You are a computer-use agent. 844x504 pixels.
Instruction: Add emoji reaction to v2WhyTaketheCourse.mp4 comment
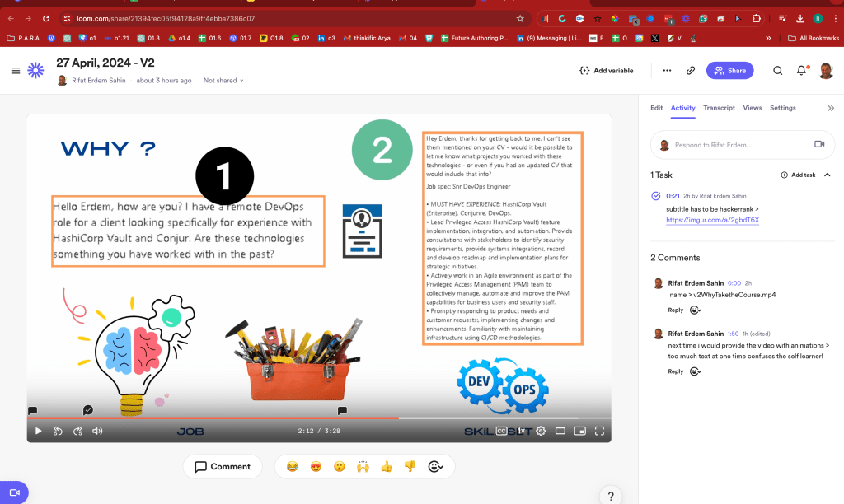coord(695,310)
